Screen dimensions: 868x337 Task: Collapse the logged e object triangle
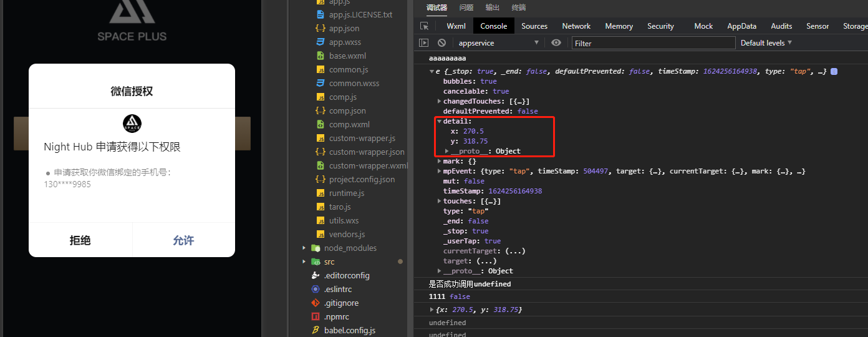pos(432,72)
